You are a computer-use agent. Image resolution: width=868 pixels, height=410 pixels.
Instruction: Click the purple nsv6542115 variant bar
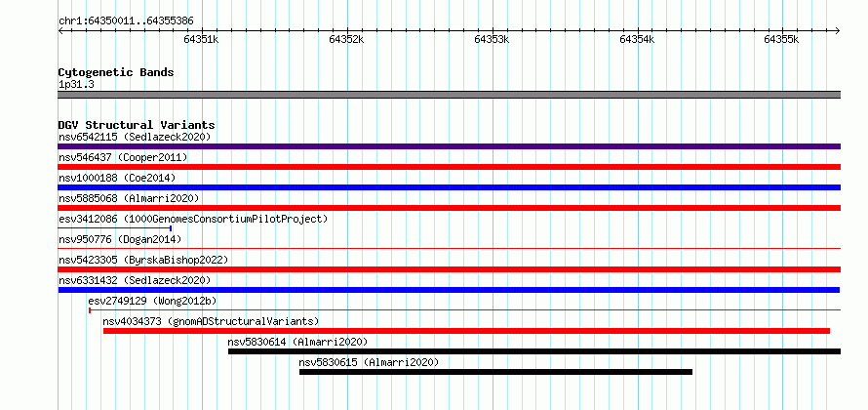click(449, 146)
